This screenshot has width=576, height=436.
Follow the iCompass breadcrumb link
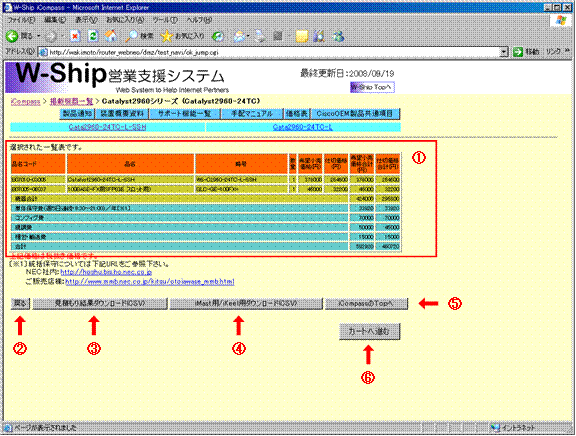point(25,101)
